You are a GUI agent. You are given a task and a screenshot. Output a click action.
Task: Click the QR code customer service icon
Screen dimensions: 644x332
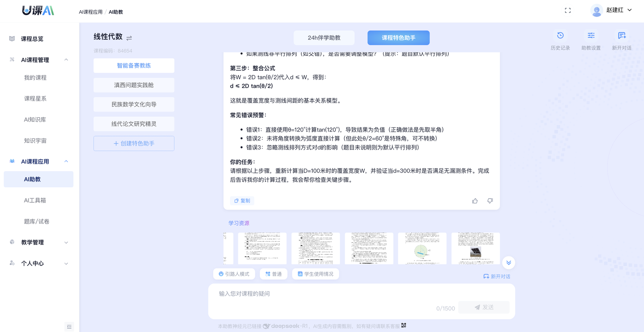click(x=404, y=326)
